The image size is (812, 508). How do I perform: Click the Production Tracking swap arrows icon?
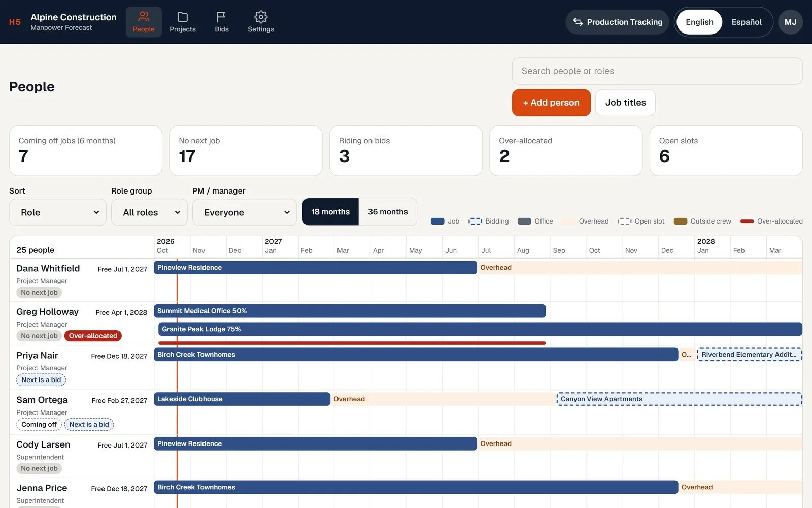tap(578, 22)
